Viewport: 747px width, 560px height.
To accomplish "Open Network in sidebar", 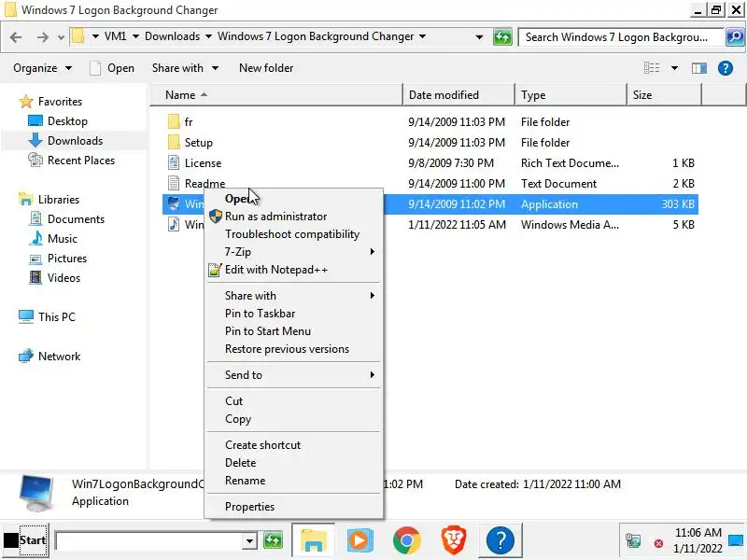I will tap(49, 357).
